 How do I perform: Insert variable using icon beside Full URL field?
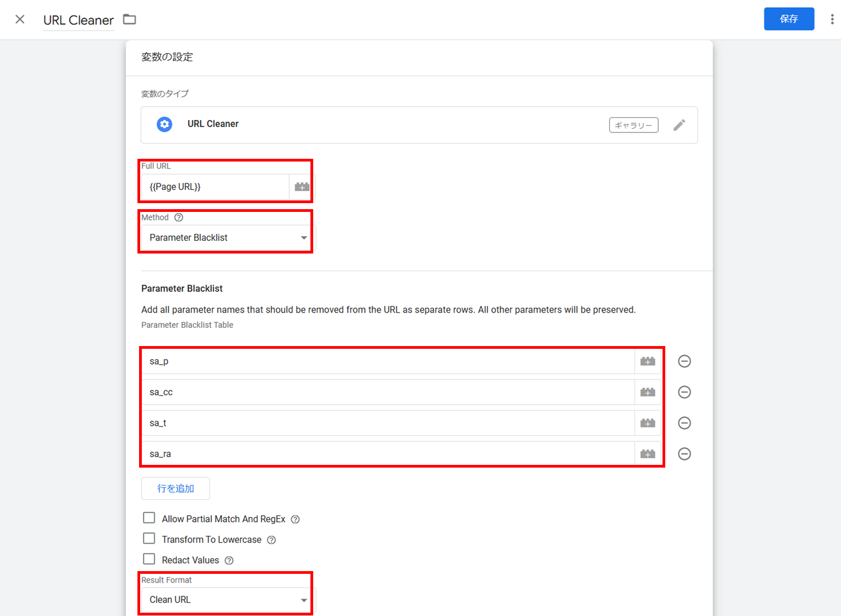(302, 187)
